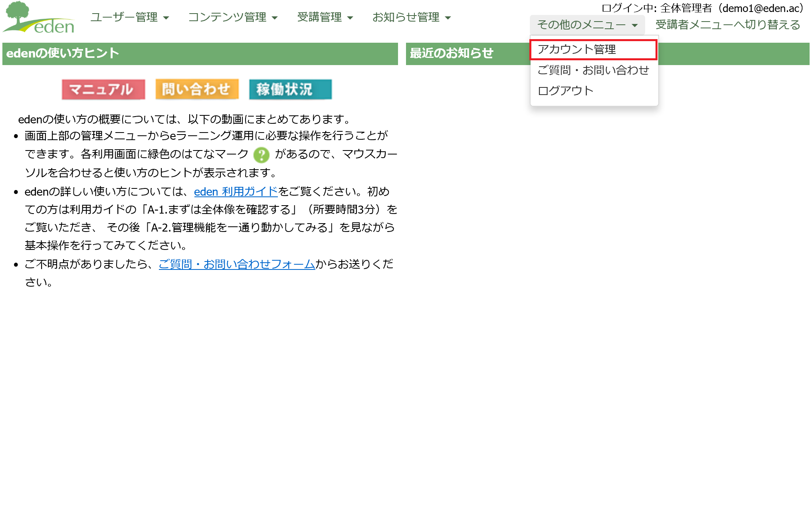This screenshot has height=511, width=812.
Task: Expand the お知らせ管理 dropdown menu
Action: [411, 17]
